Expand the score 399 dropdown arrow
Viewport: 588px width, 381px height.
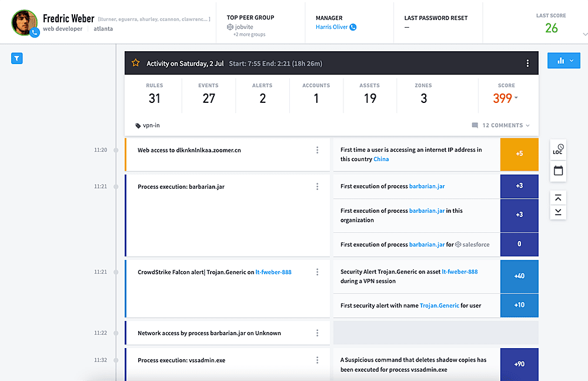click(x=516, y=98)
